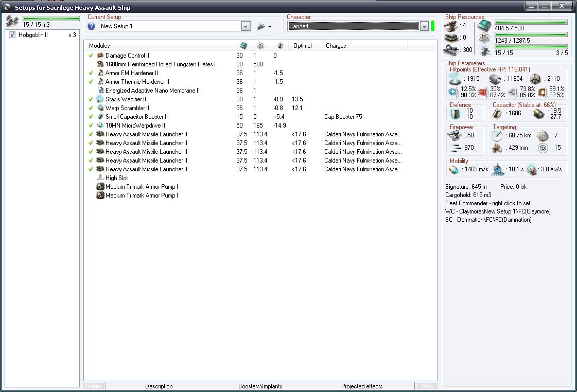The height and width of the screenshot is (392, 577).
Task: Click the drone bay capacity bar 15 / 15 m3
Action: point(51,18)
